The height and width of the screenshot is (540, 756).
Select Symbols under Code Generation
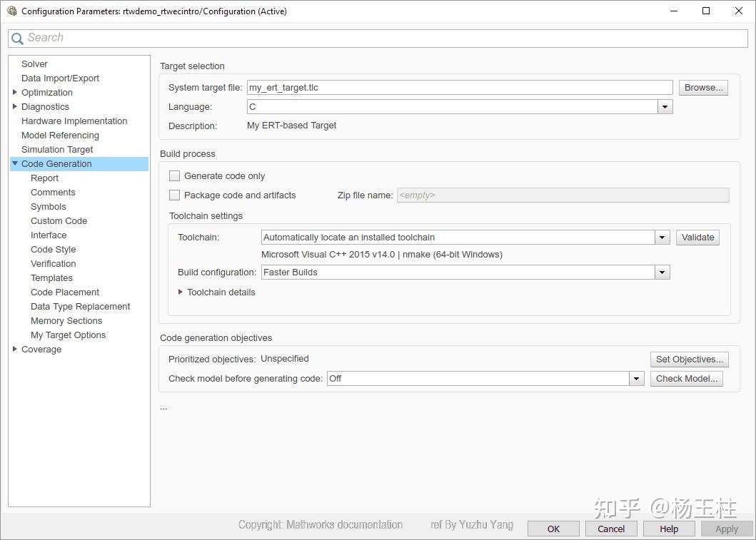tap(49, 207)
